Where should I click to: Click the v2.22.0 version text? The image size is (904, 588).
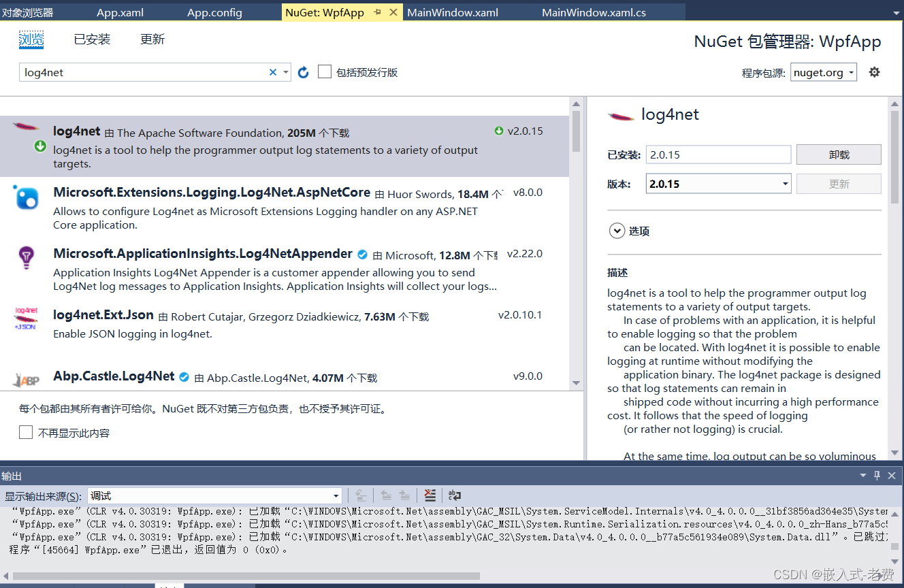click(525, 254)
